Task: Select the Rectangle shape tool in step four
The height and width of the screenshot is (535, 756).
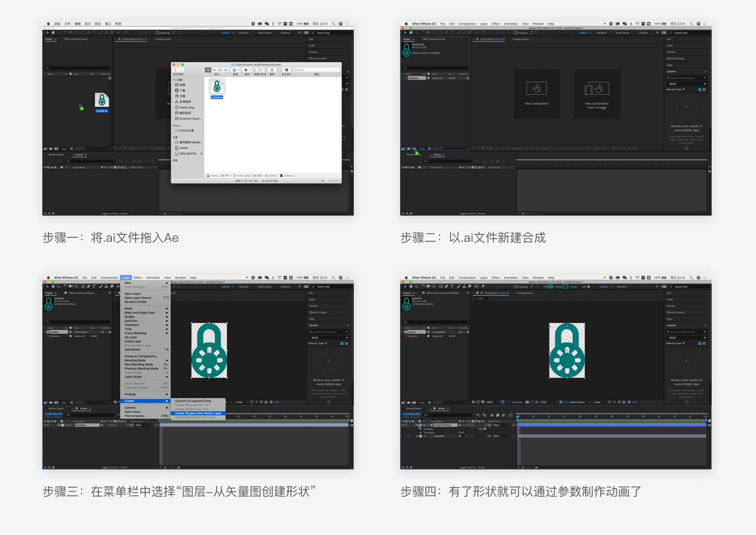Action: (441, 287)
